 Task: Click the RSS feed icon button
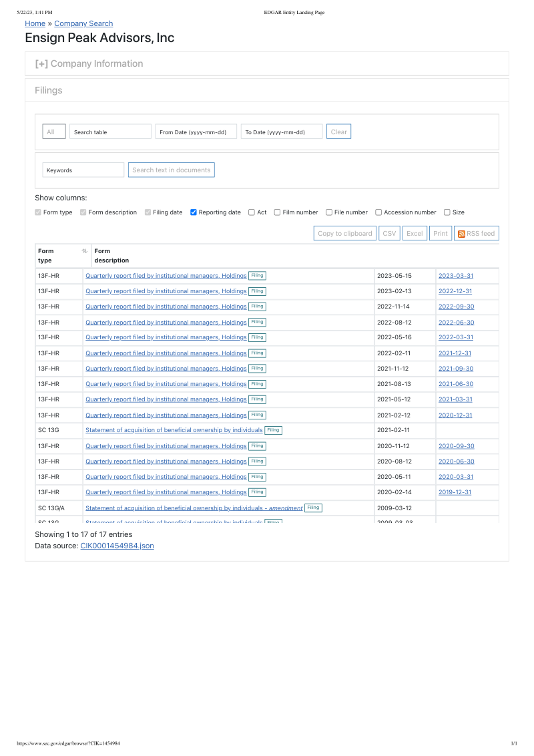point(476,233)
